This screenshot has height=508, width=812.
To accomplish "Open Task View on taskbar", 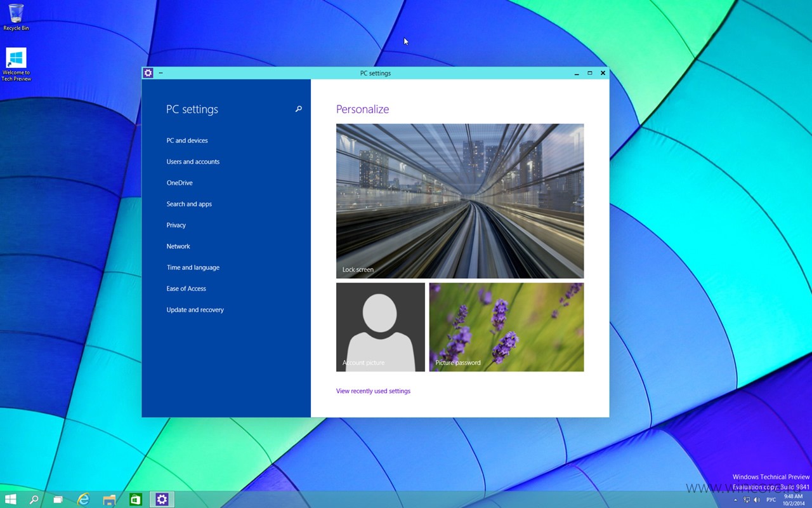I will click(x=58, y=500).
